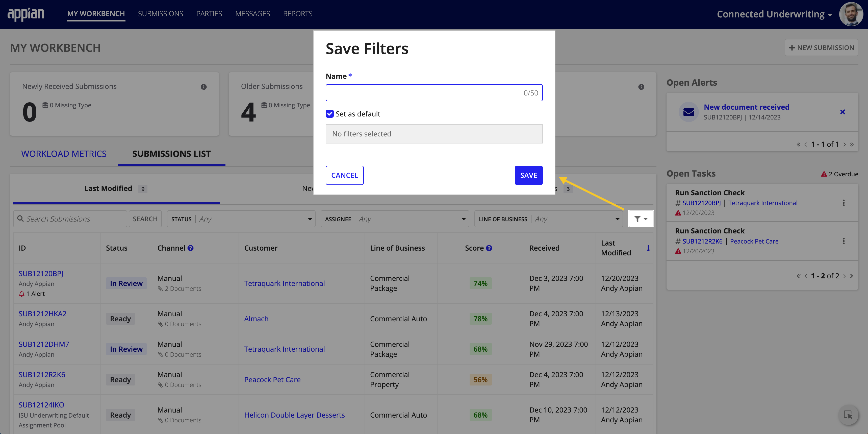Image resolution: width=868 pixels, height=434 pixels.
Task: Select the Last Modified tab
Action: 116,188
